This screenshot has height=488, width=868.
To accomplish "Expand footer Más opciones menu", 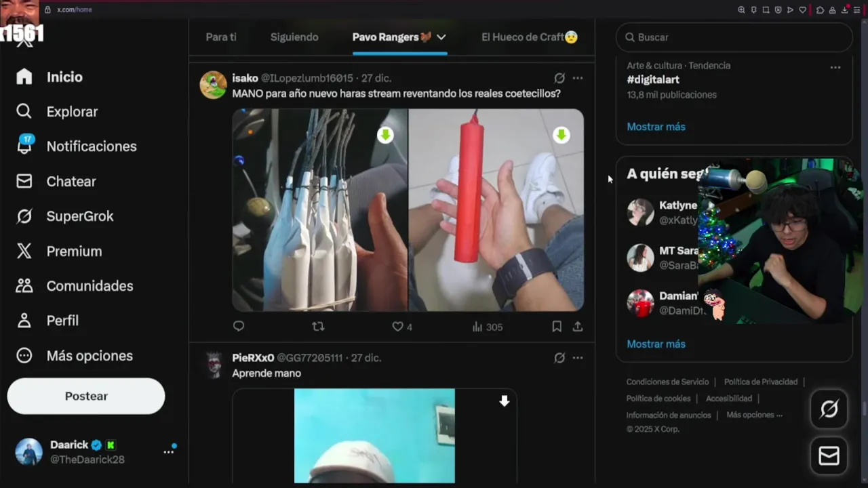I will [754, 415].
